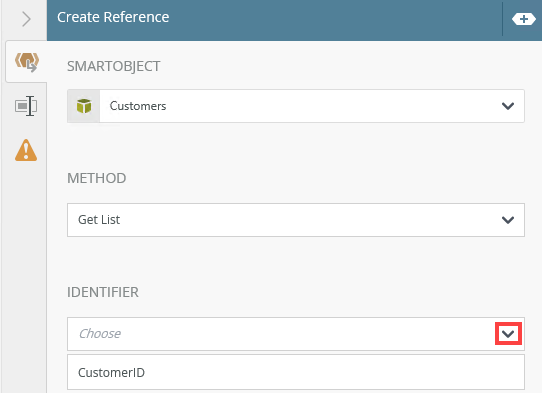Open the SmartObject configuration tab icon

click(27, 62)
